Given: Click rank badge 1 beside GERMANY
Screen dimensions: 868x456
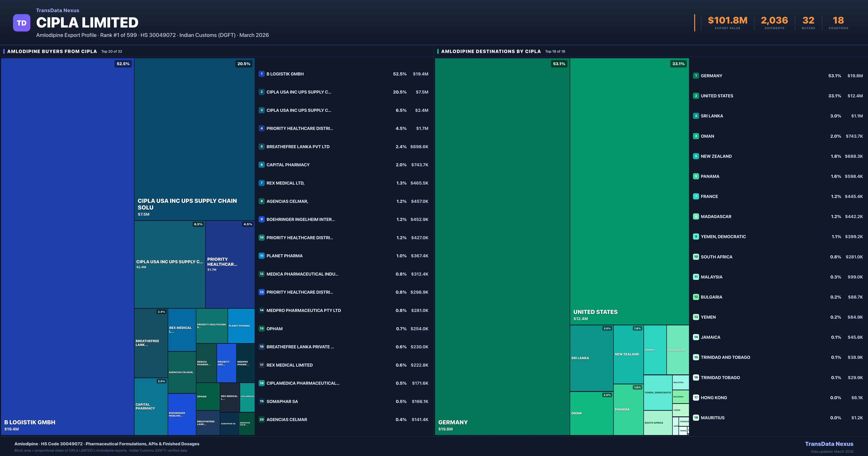Looking at the screenshot, I should (x=696, y=76).
